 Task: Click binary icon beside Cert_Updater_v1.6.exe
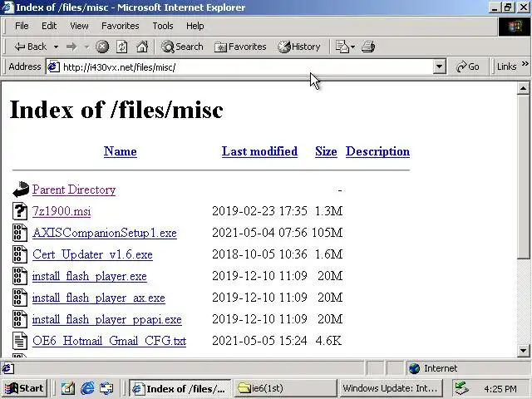pyautogui.click(x=20, y=254)
